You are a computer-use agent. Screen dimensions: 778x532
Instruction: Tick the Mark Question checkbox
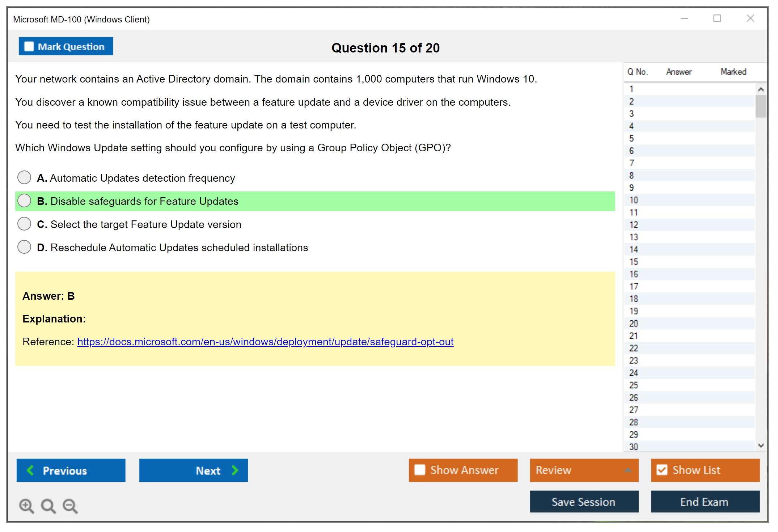29,46
